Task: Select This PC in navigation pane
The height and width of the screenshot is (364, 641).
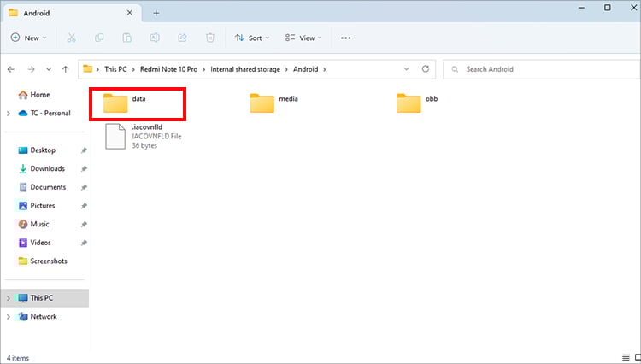Action: pos(44,298)
